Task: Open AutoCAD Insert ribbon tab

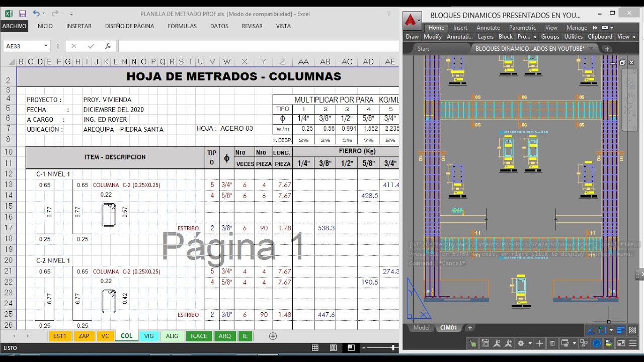Action: pyautogui.click(x=460, y=28)
